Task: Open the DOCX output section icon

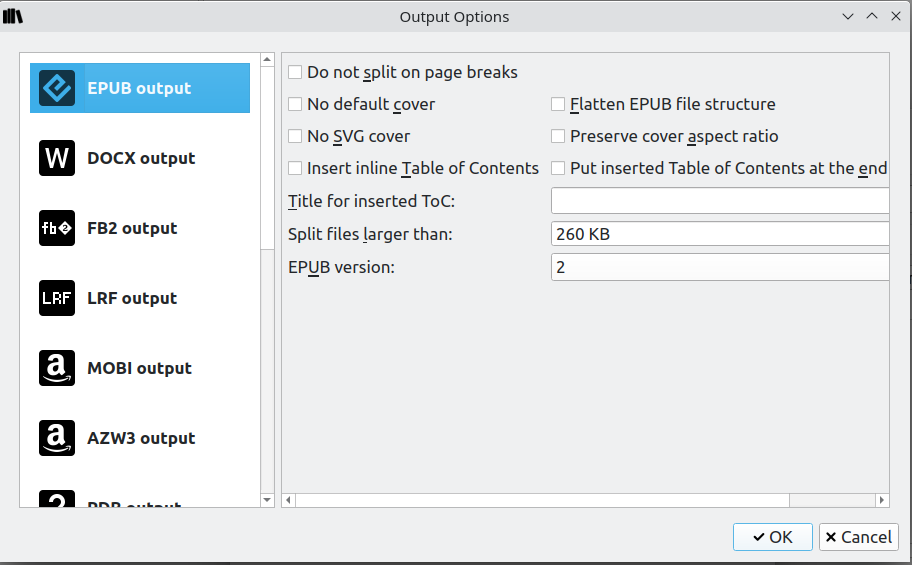Action: 57,158
